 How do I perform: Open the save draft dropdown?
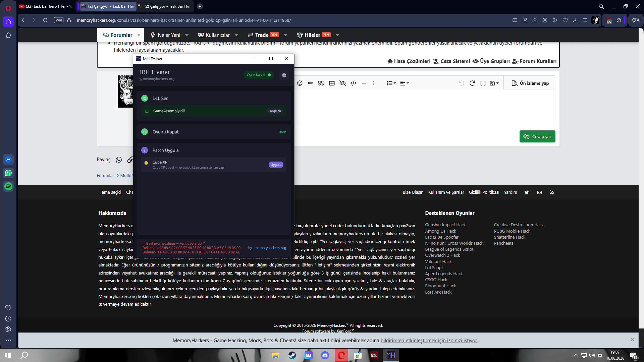pyautogui.click(x=494, y=83)
